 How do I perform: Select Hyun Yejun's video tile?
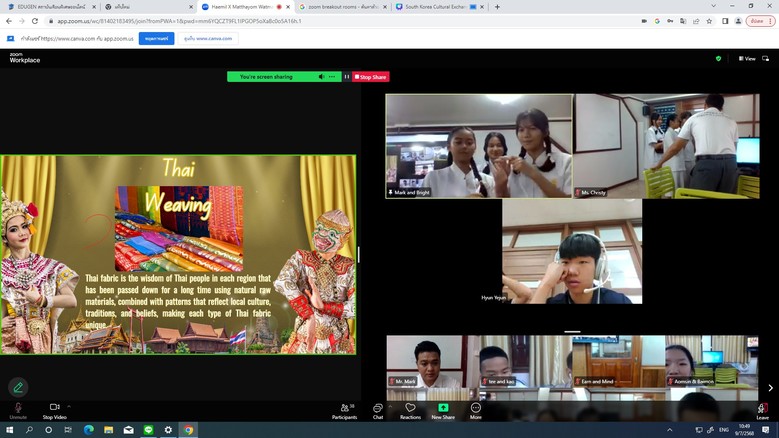point(571,251)
